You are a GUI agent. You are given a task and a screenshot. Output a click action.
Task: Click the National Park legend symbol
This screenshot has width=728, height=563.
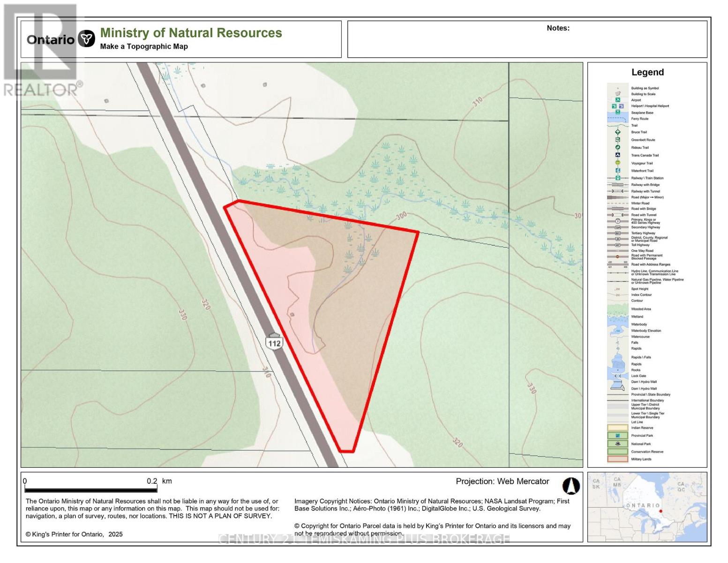click(618, 444)
